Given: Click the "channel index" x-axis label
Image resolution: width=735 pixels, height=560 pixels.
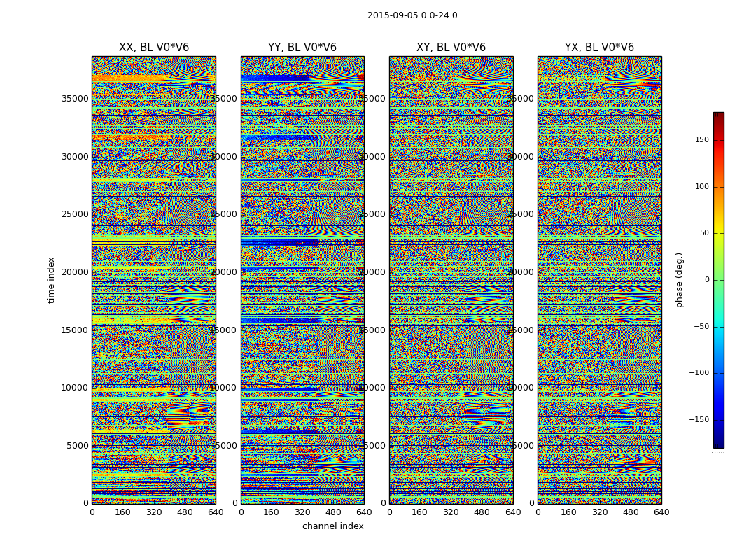Looking at the screenshot, I should (333, 526).
